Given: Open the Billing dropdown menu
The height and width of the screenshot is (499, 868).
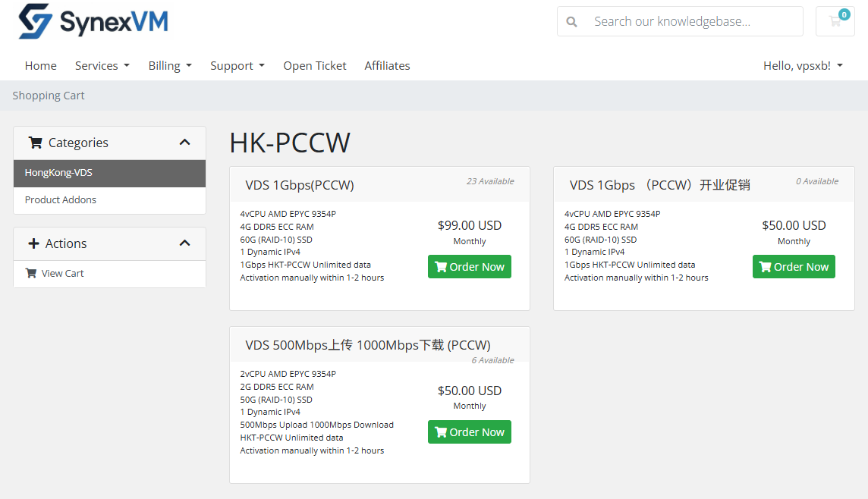Looking at the screenshot, I should pos(170,66).
